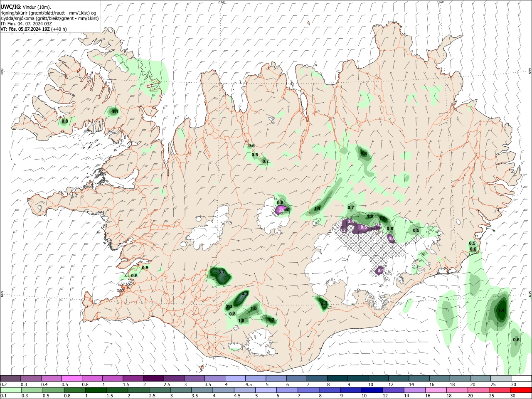Click the '0.1' number starting bottom legend
The height and width of the screenshot is (399, 532).
[4, 396]
